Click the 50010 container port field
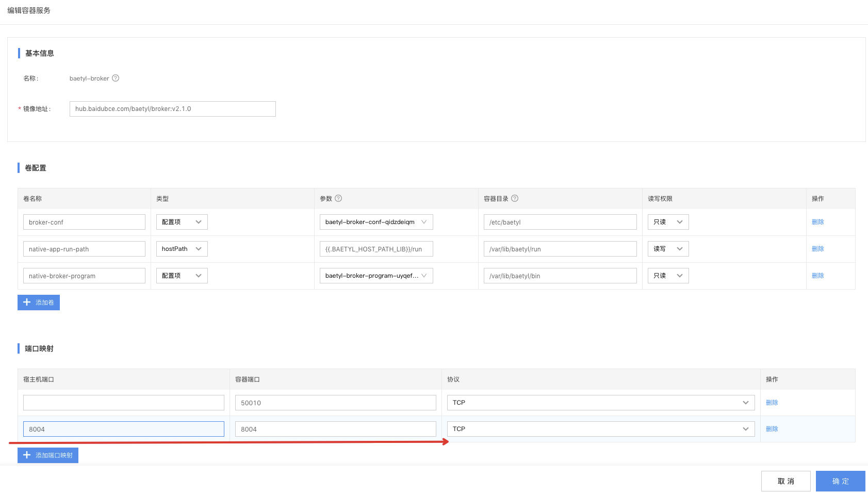Viewport: 868px width, 493px height. (x=336, y=403)
